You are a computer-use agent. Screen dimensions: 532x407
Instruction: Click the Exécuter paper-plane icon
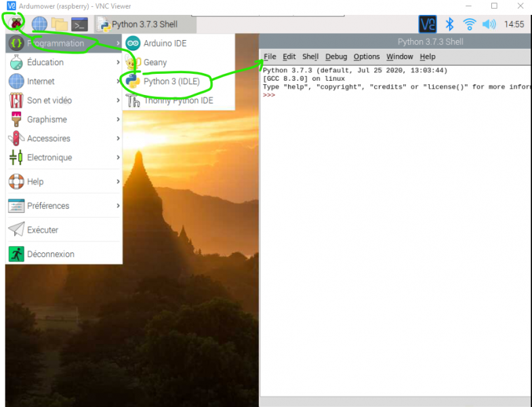coord(16,229)
